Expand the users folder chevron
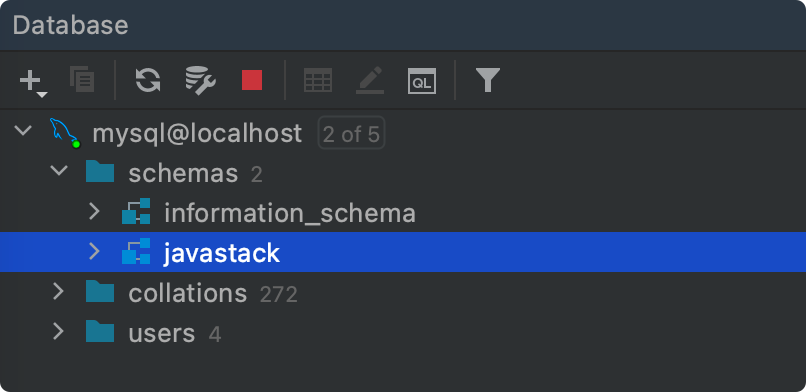The width and height of the screenshot is (806, 392). (58, 331)
